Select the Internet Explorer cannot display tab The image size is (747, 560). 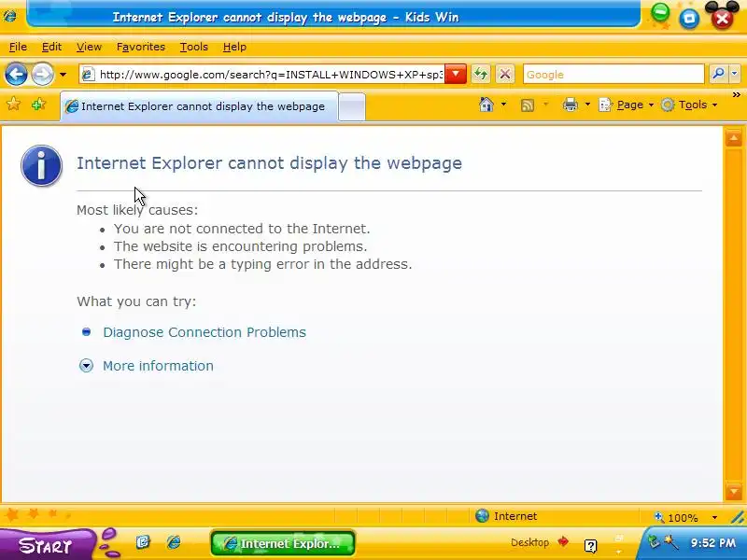click(x=199, y=106)
